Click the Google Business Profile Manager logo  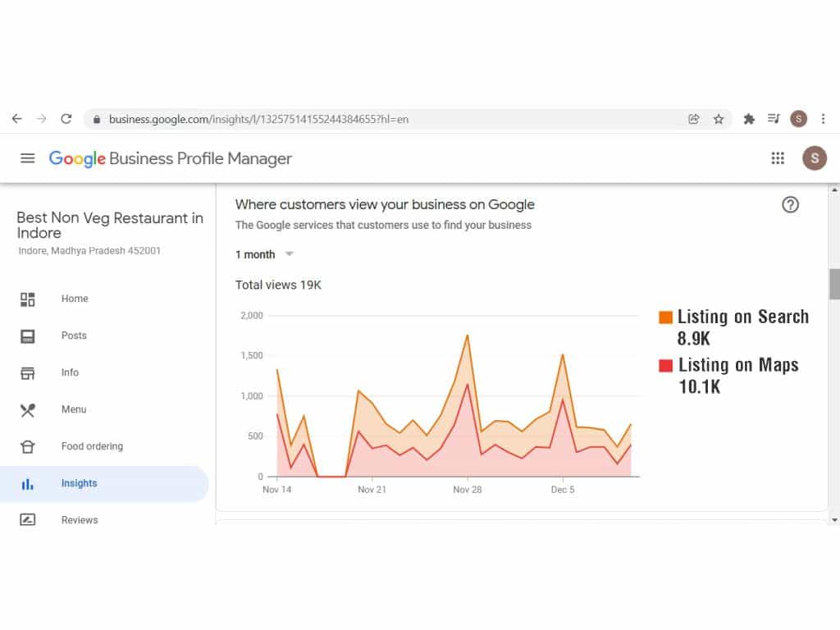170,158
